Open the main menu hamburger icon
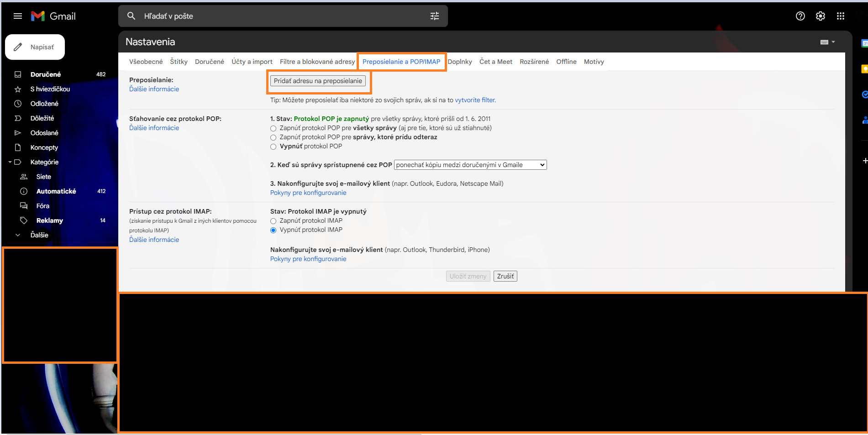This screenshot has height=435, width=868. pos(18,16)
